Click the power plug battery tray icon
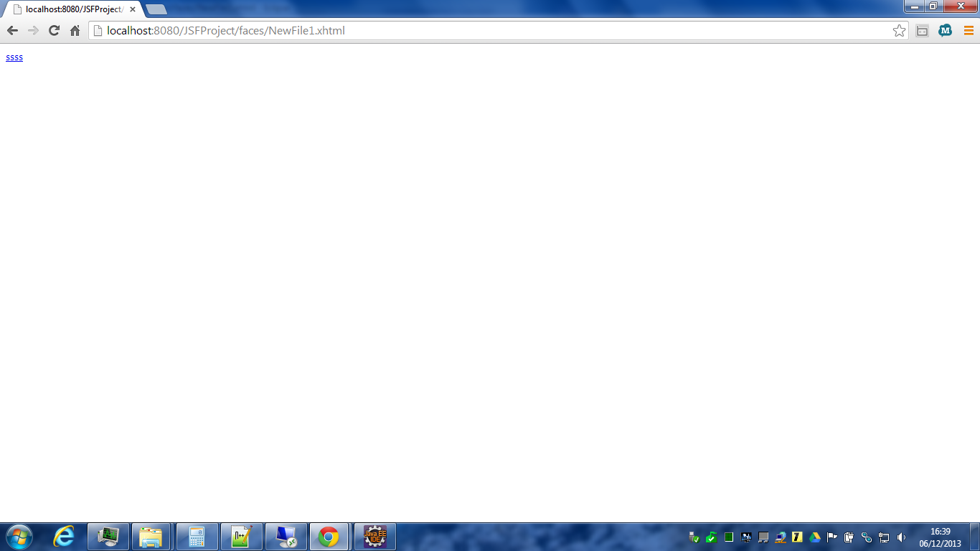 [x=849, y=537]
